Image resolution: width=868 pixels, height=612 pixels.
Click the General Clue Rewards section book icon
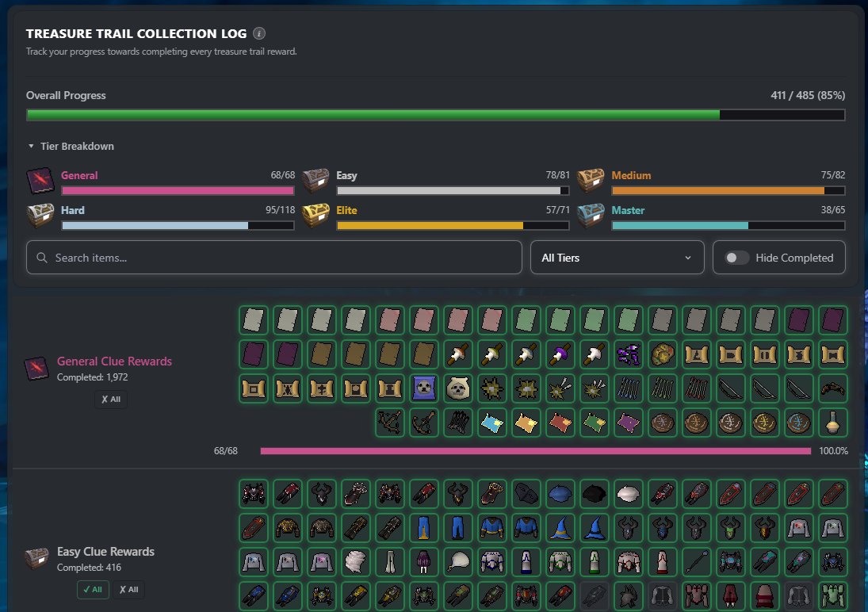pyautogui.click(x=36, y=369)
